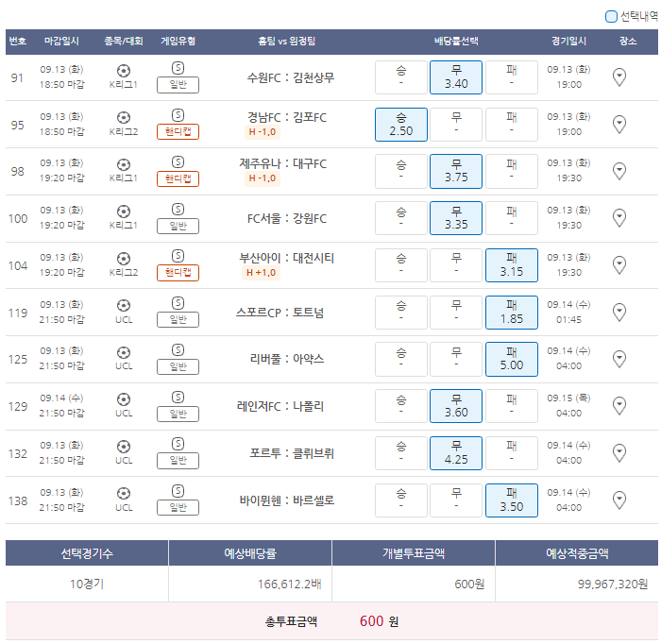Viewport: 661px width, 644px height.
Task: Deselect loss 1.85 for 스포르CP : 토트넘
Action: coord(512,313)
